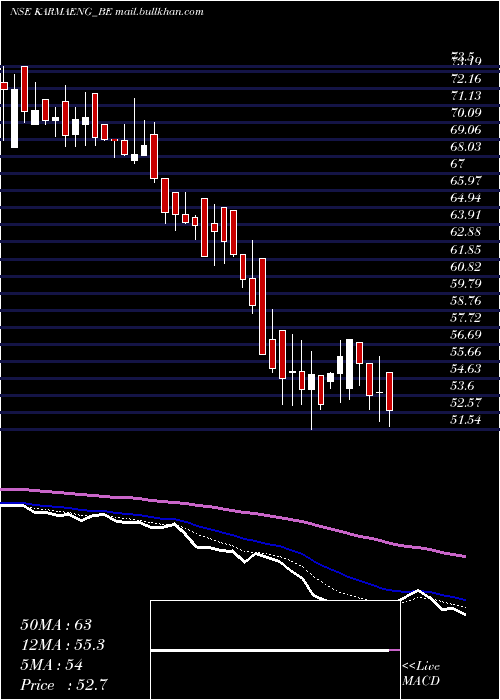This screenshot has height=700, width=500.
Task: Click the 51.54 price axis label
Action: (x=467, y=419)
